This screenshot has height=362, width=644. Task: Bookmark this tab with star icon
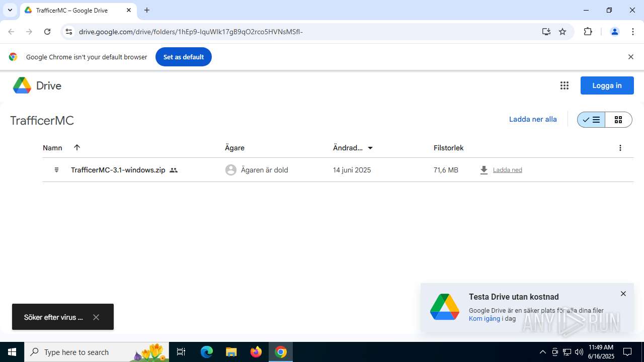pyautogui.click(x=562, y=32)
